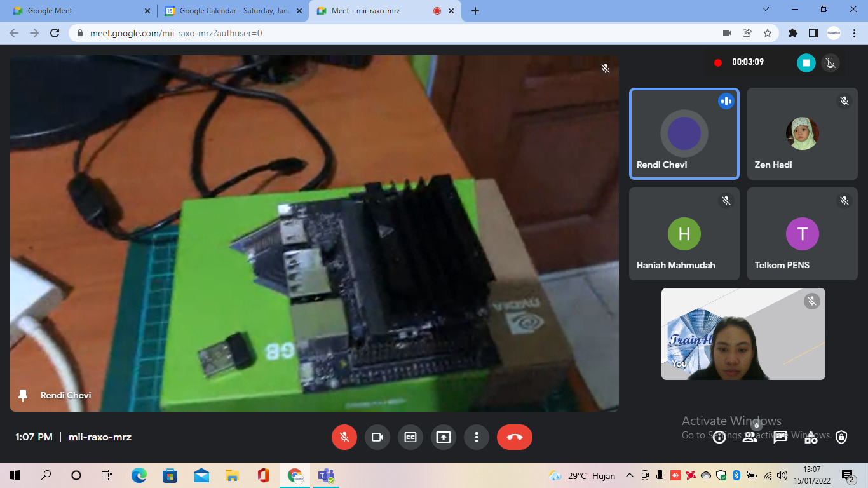Open host controls lock icon
The height and width of the screenshot is (488, 868).
[841, 437]
